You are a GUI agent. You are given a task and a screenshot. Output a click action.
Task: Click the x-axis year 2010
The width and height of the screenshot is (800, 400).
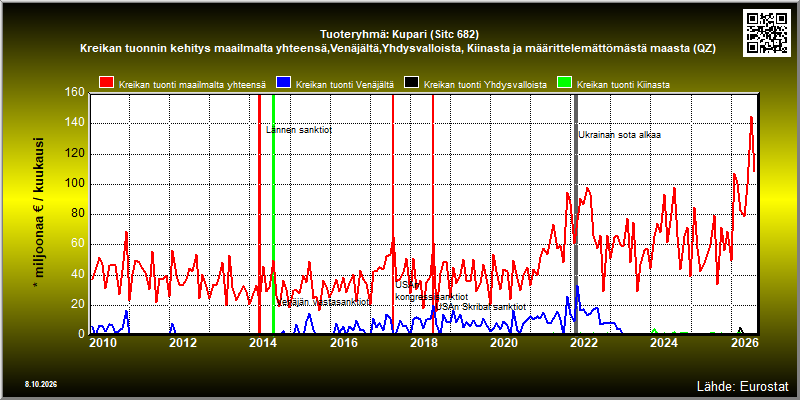pyautogui.click(x=103, y=343)
